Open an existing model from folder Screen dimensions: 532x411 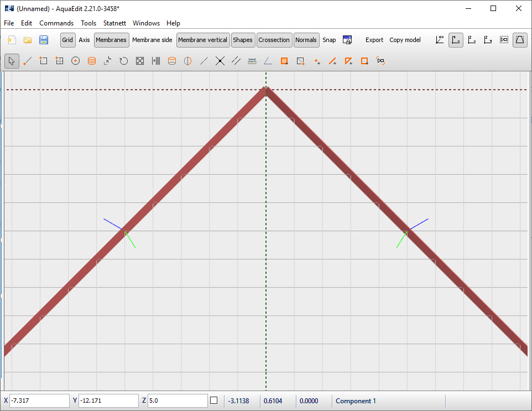[28, 40]
